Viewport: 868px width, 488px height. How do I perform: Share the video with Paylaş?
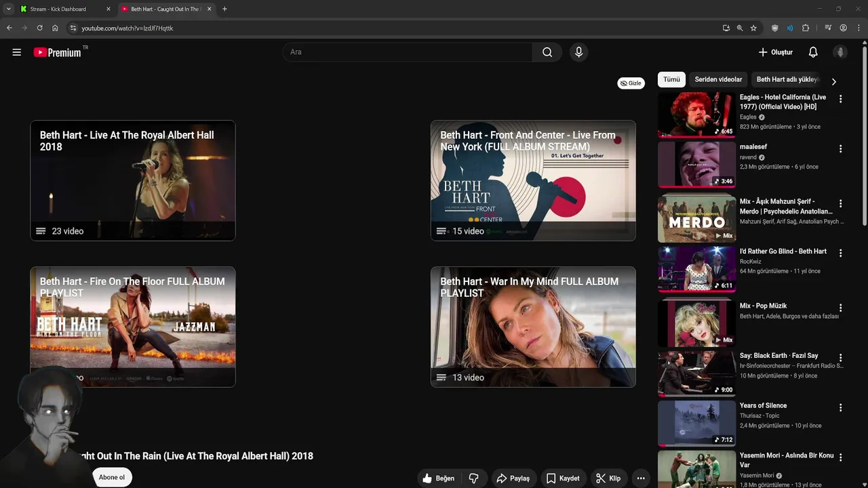coord(513,479)
